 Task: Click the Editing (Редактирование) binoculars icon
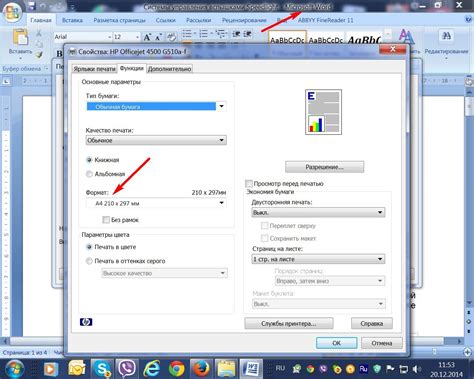click(446, 36)
